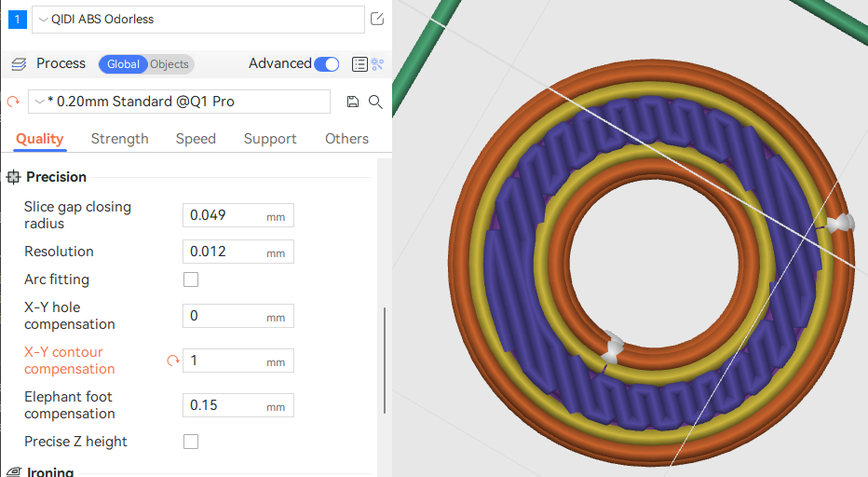Image resolution: width=868 pixels, height=477 pixels.
Task: Open the compare presets list icon
Action: pos(359,64)
